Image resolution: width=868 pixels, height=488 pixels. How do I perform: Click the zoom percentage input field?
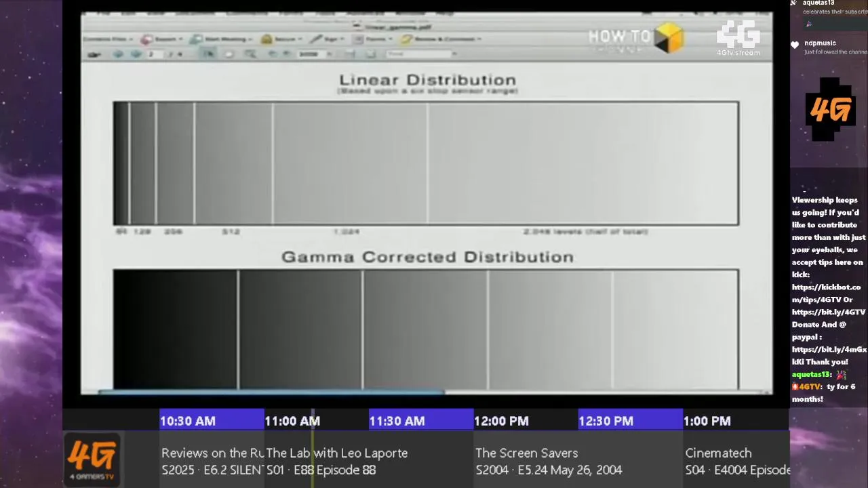point(310,54)
